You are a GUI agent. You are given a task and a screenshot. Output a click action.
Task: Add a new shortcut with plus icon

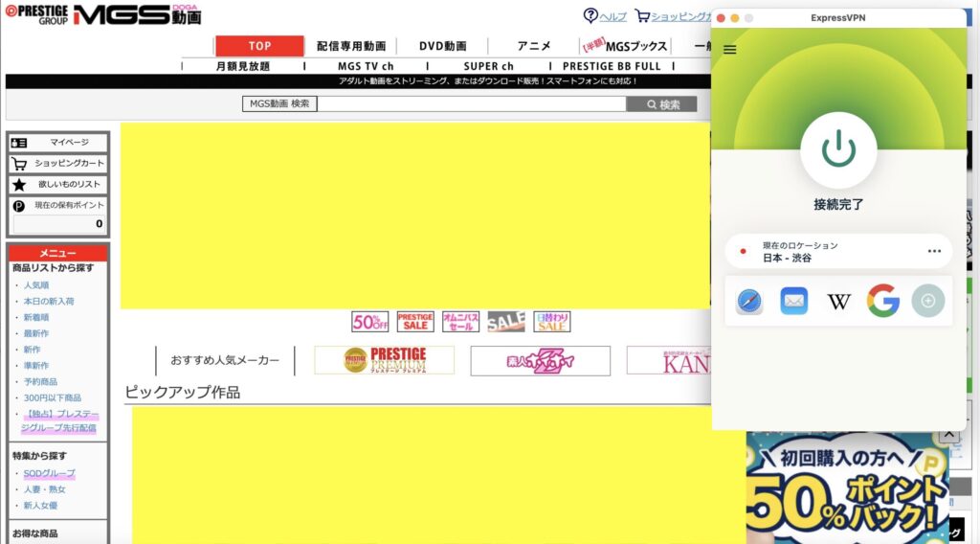(927, 301)
